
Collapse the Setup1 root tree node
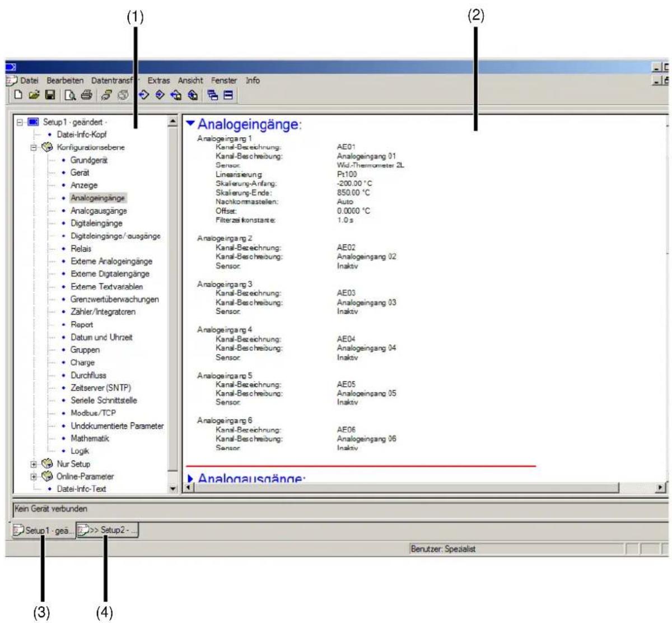pos(20,122)
